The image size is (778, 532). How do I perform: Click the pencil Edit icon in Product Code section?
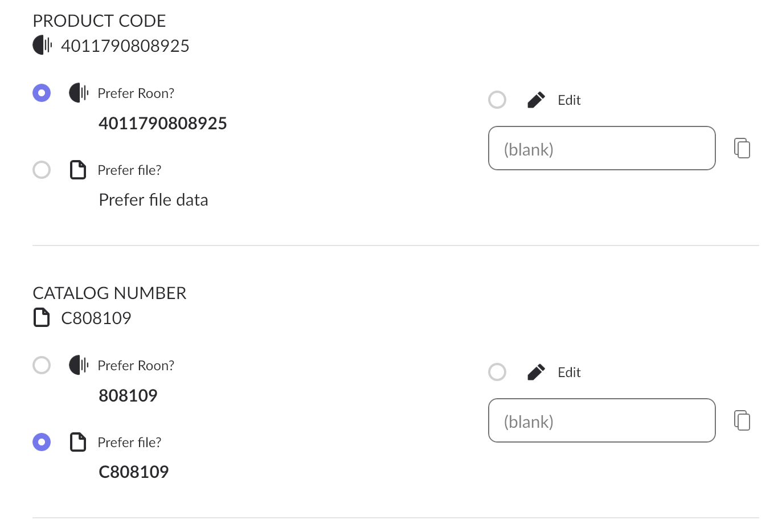[x=536, y=100]
